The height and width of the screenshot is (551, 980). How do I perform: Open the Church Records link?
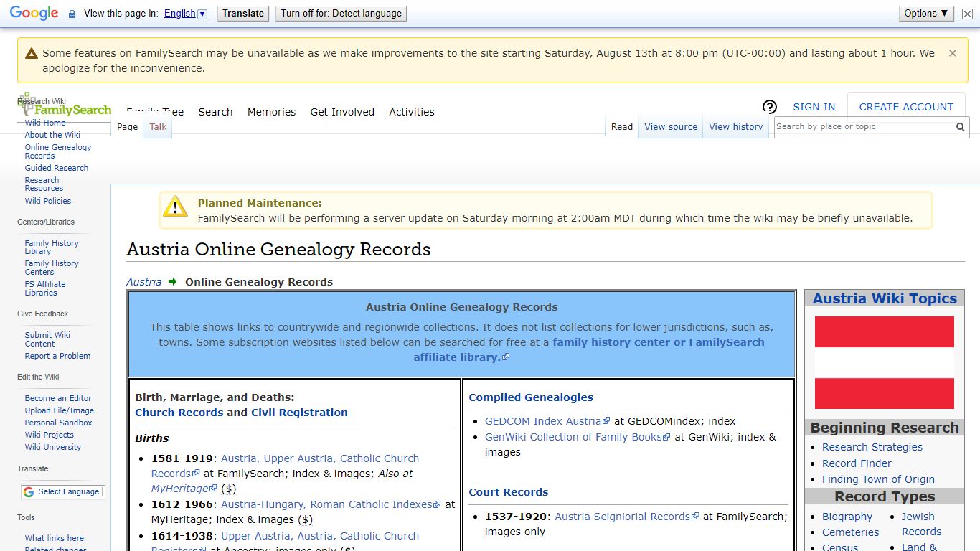pos(179,413)
